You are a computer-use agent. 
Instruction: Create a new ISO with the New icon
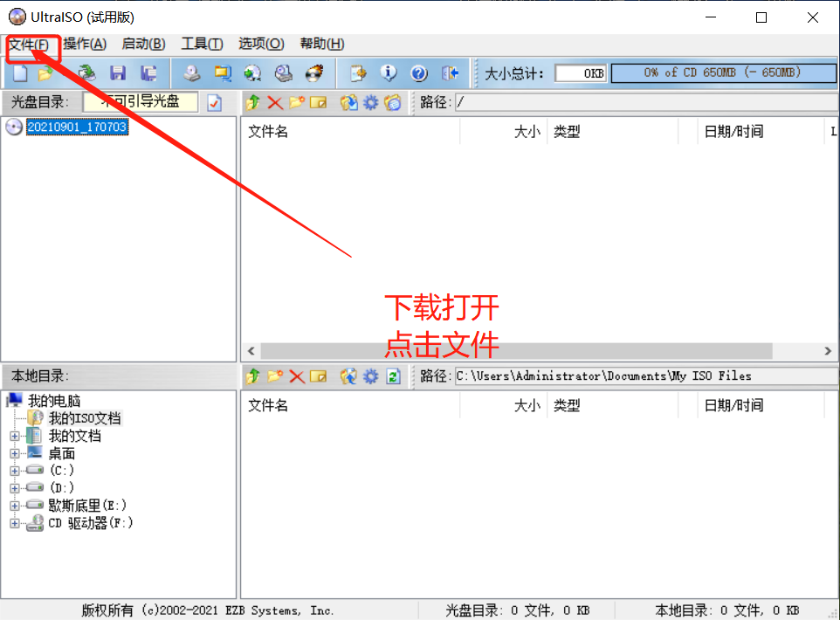20,72
